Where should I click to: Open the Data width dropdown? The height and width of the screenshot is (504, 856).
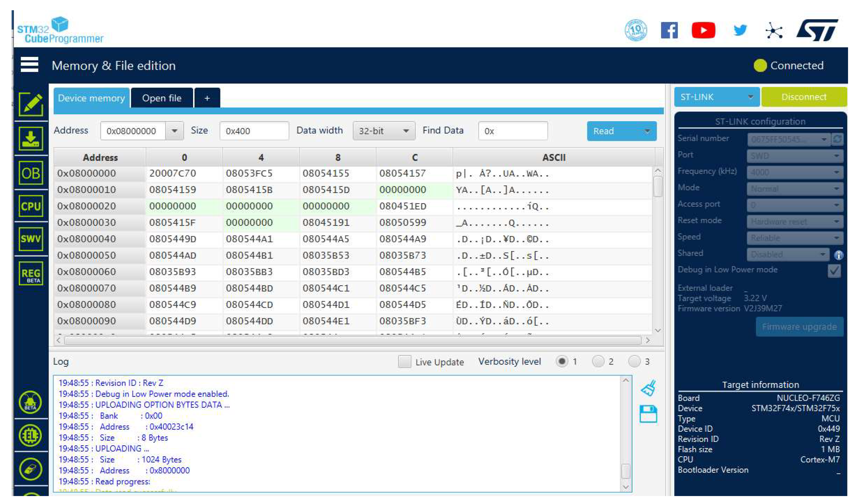pos(383,131)
